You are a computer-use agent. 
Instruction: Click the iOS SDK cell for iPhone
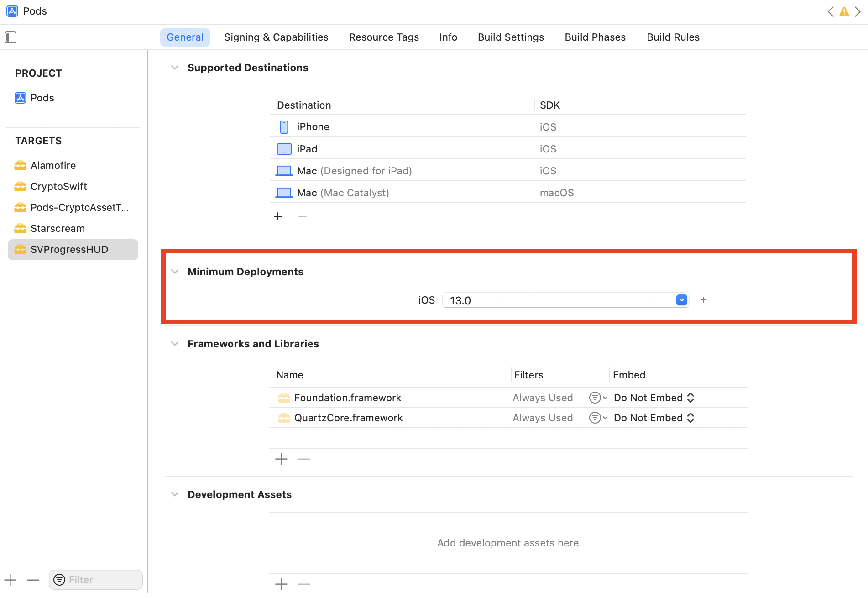(548, 127)
